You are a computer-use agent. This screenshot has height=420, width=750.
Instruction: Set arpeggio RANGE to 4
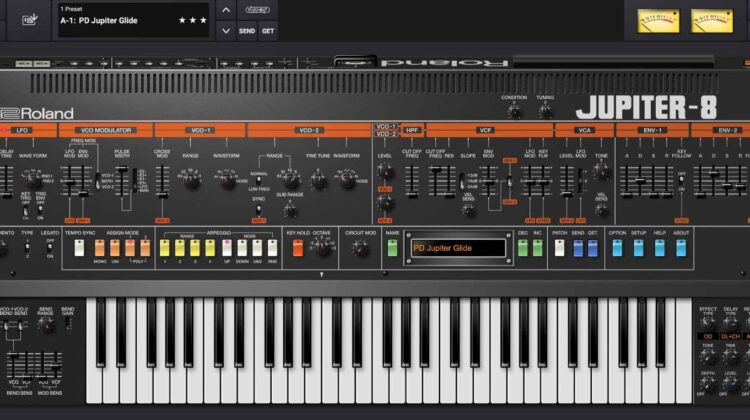(210, 248)
